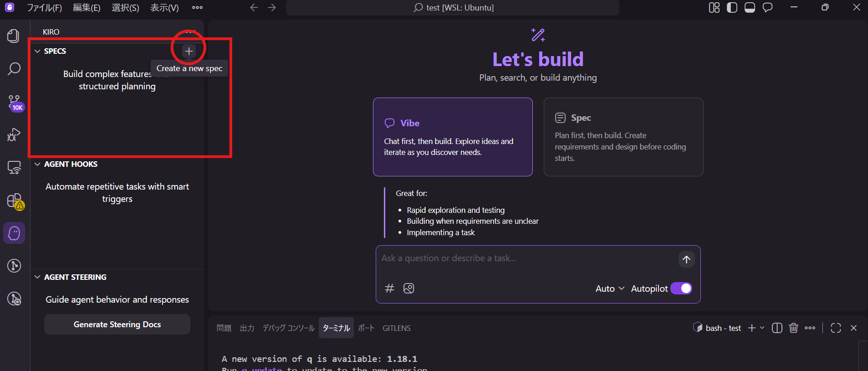Open the Run and Debug icon

14,135
